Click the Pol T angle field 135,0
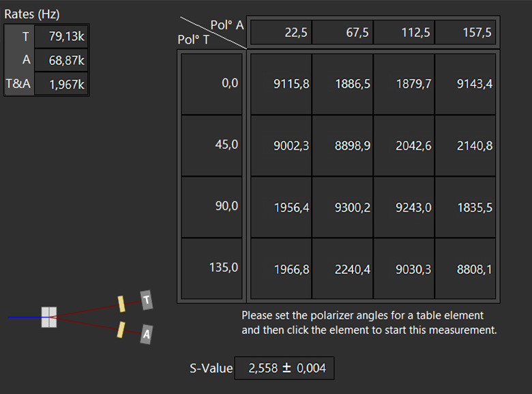 [x=211, y=268]
